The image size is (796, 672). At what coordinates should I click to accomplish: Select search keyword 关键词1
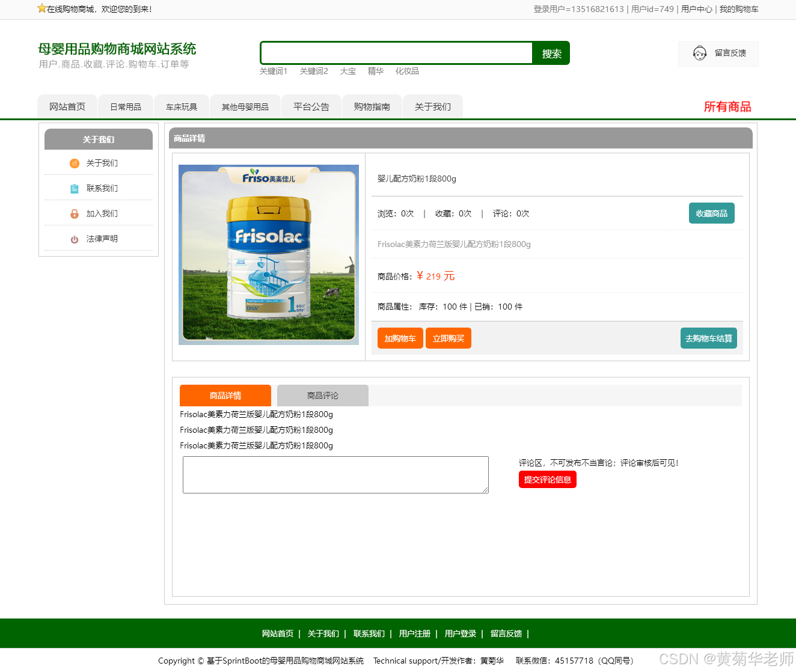274,71
